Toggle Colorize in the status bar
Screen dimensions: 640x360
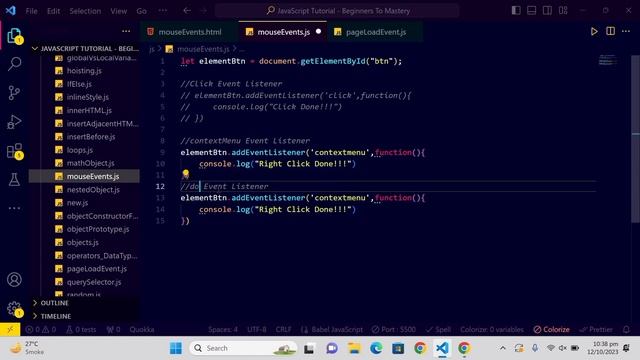click(x=551, y=329)
